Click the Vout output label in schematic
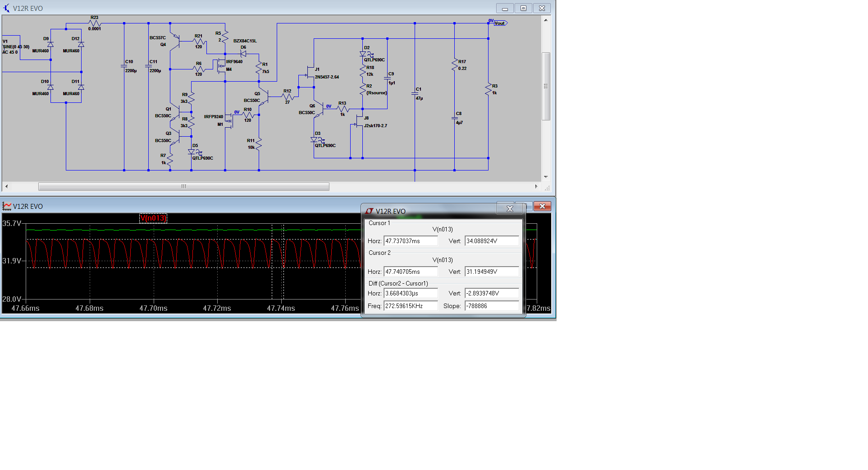This screenshot has width=868, height=470. (x=500, y=23)
